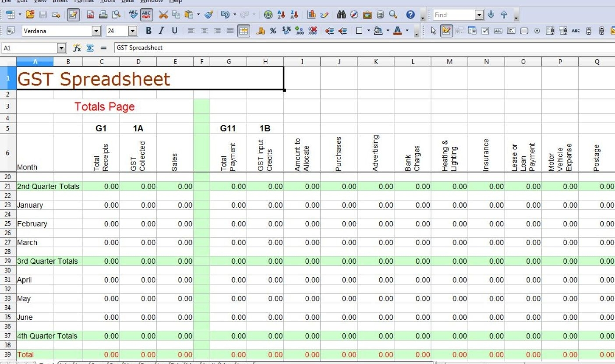
Task: Open the Navigator compass
Action: coord(354,15)
